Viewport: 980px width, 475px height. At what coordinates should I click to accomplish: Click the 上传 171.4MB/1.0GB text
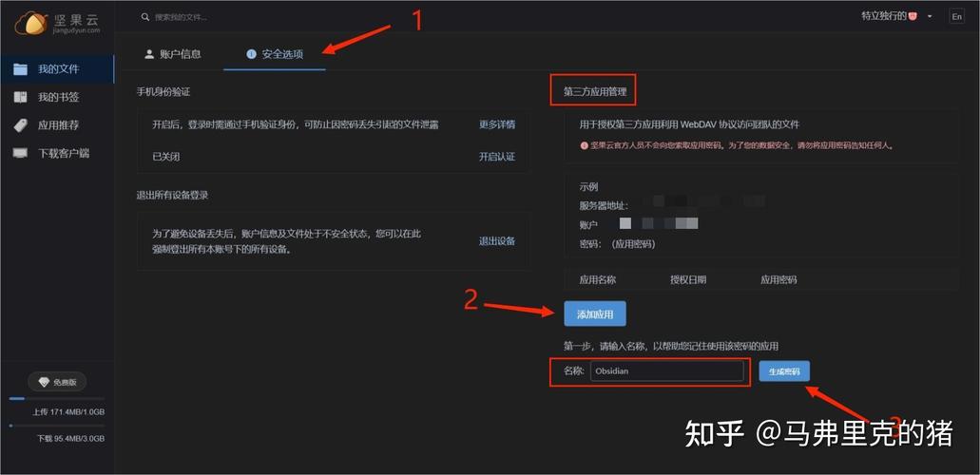click(68, 412)
